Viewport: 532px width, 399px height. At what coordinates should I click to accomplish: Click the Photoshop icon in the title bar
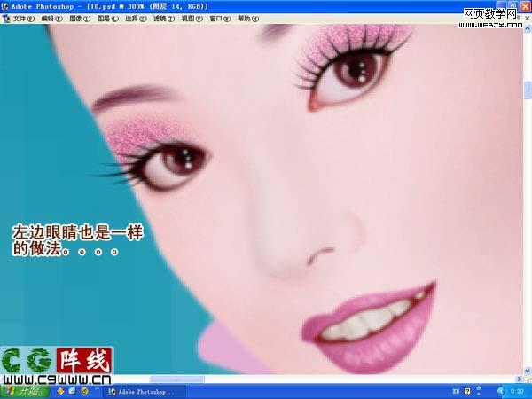pyautogui.click(x=4, y=6)
